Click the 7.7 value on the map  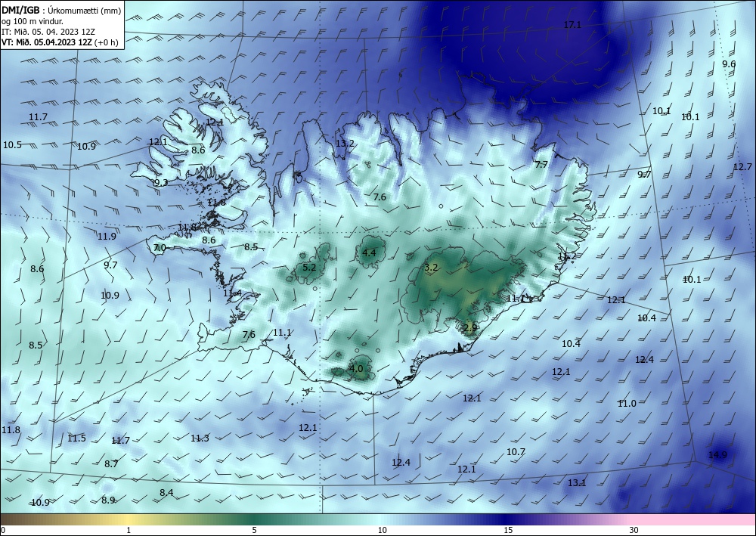[541, 164]
